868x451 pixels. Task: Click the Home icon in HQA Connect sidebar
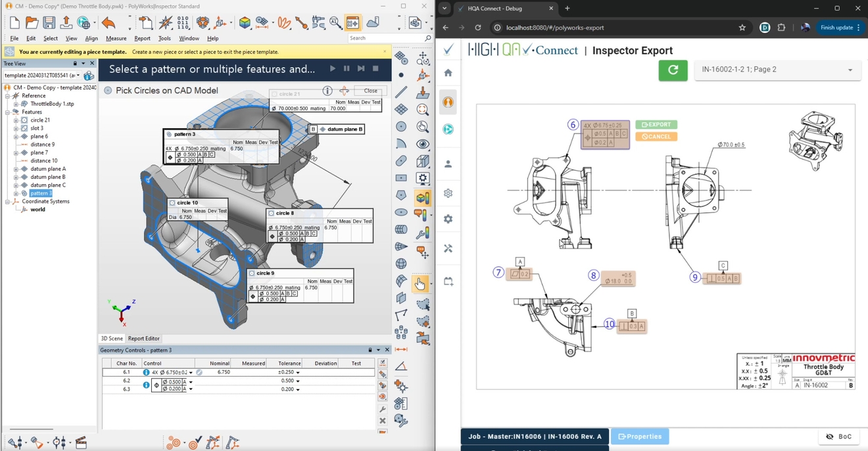coord(448,73)
